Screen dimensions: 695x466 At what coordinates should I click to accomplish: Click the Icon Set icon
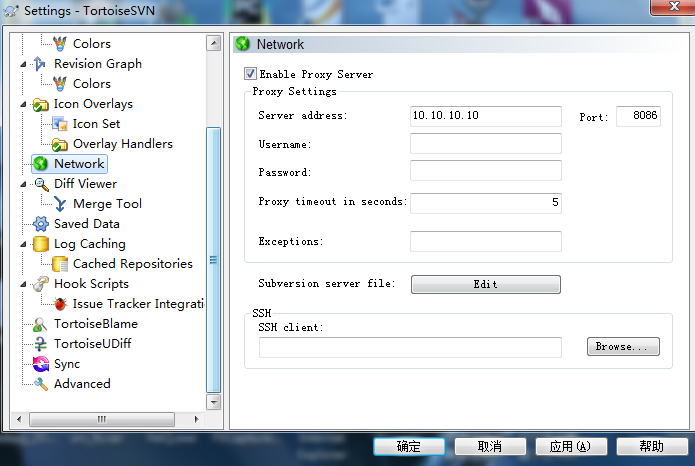[59, 124]
